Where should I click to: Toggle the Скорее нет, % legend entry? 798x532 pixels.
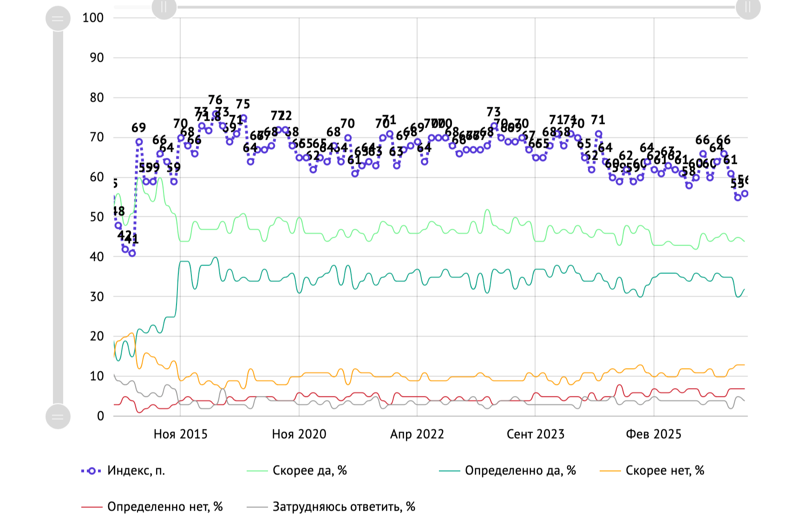pyautogui.click(x=652, y=471)
